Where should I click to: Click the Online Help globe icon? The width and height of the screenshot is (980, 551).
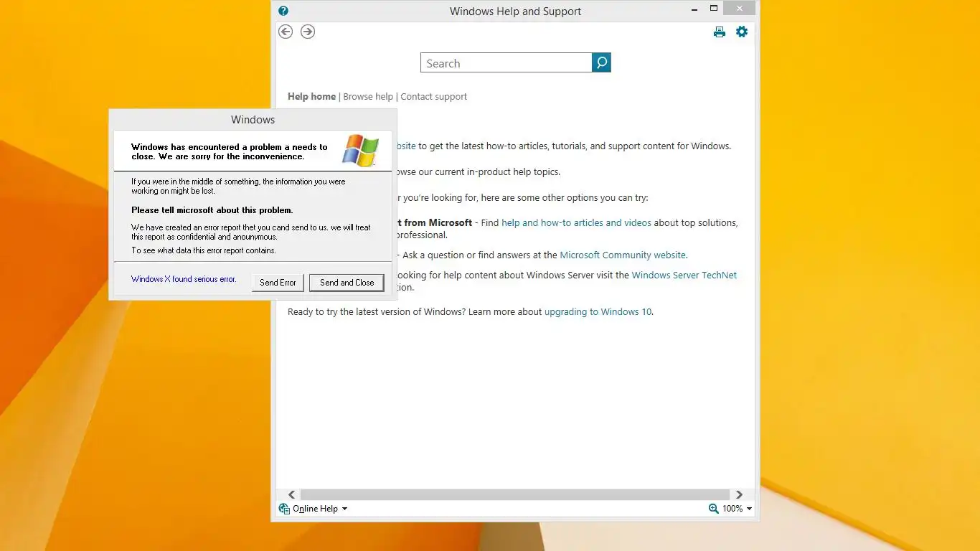coord(284,509)
